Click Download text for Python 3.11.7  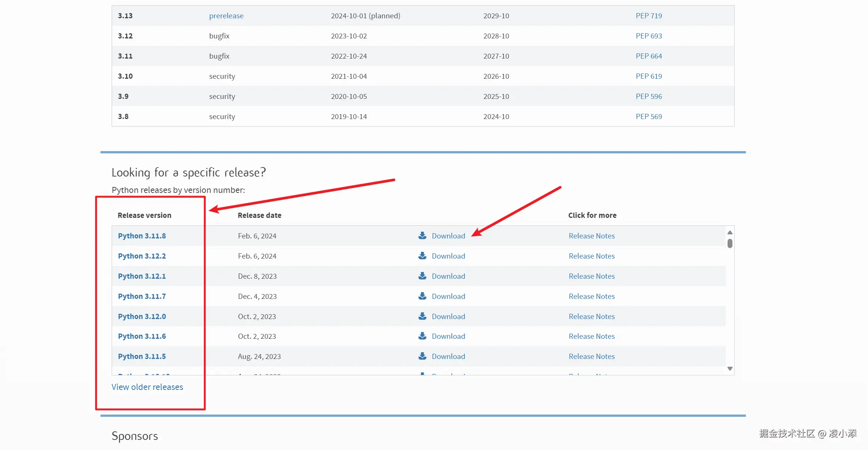(448, 296)
